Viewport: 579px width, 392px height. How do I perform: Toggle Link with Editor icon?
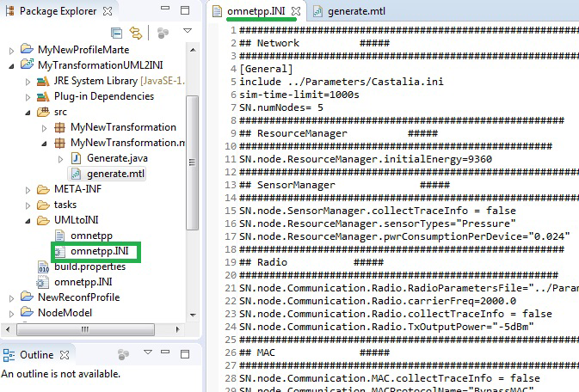click(x=135, y=33)
